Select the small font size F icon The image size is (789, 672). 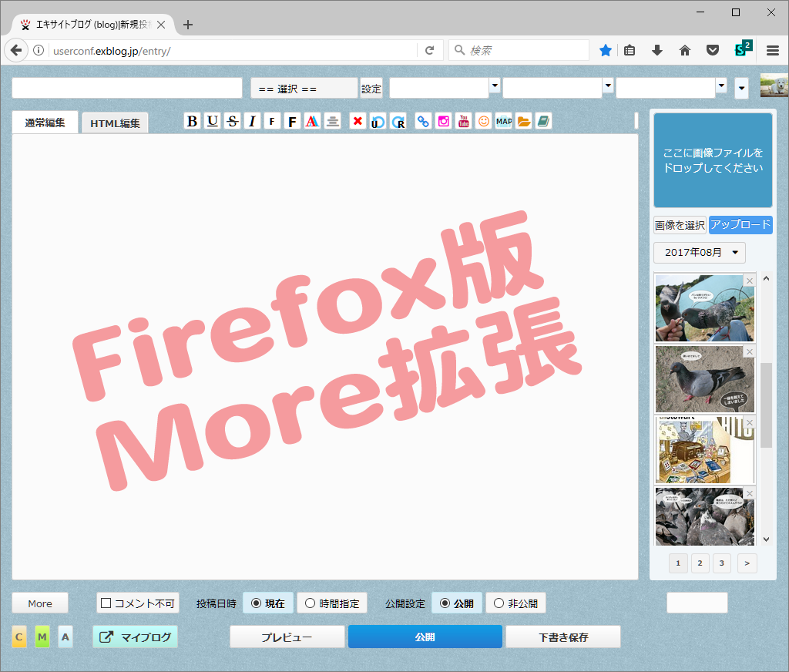tap(272, 121)
